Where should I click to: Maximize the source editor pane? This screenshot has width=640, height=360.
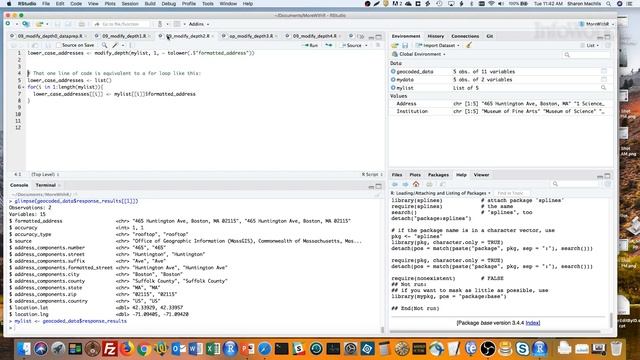coord(378,37)
